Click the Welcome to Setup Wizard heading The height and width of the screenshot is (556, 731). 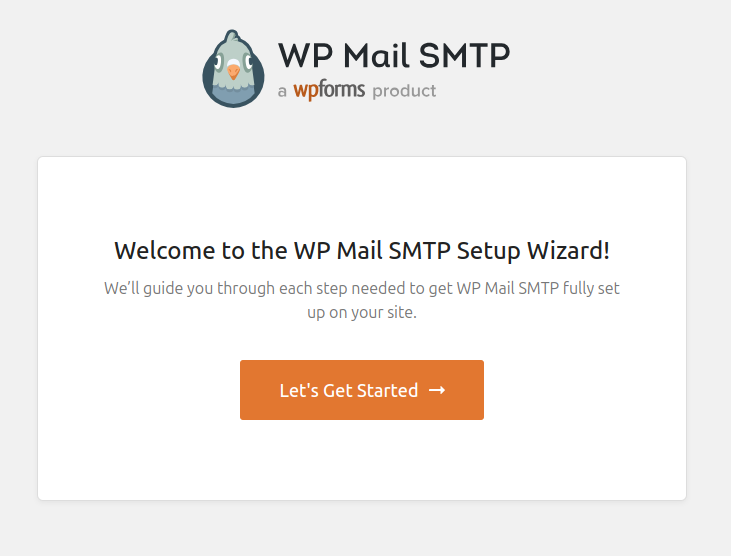point(362,251)
